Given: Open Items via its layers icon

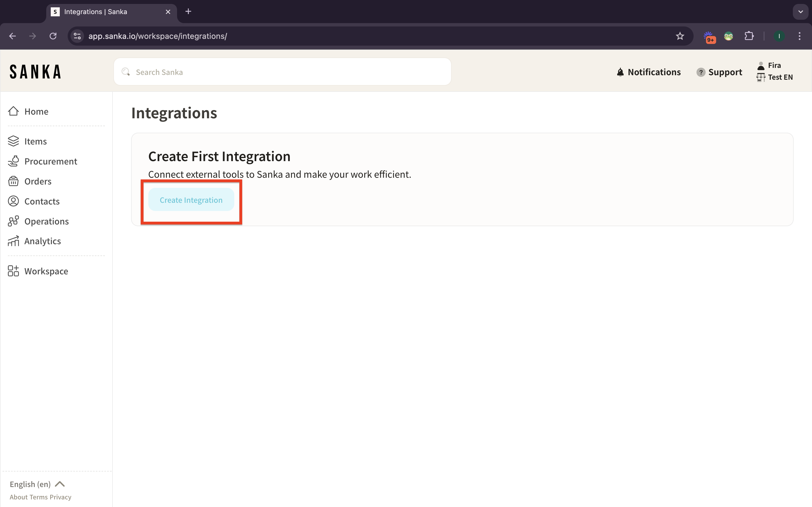Looking at the screenshot, I should [14, 141].
